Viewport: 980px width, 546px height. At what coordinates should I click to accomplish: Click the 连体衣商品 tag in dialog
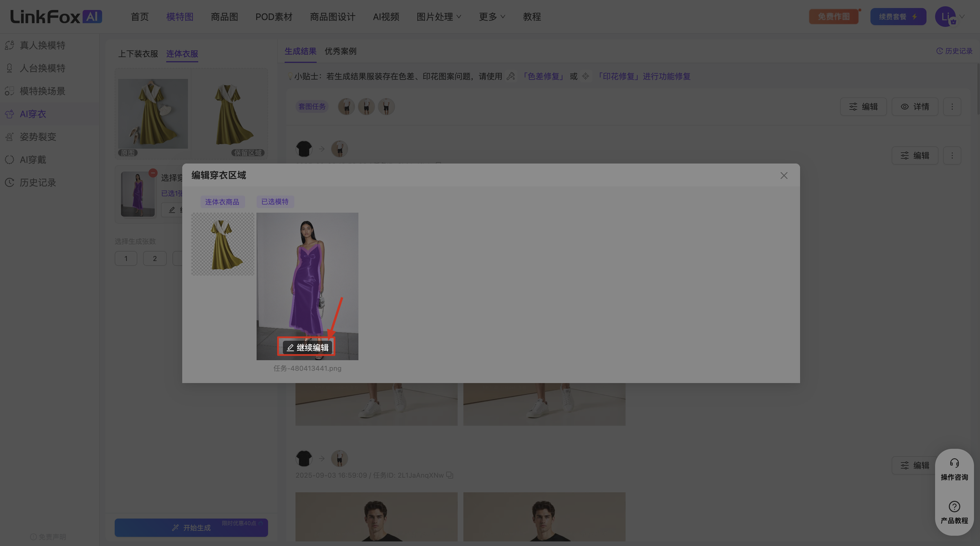tap(222, 202)
